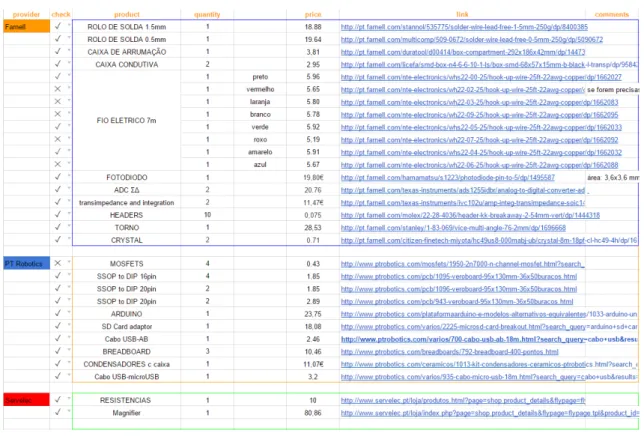Open check dropdown arrow for CAIXA DE ARRUMAÇÃO

coord(69,51)
